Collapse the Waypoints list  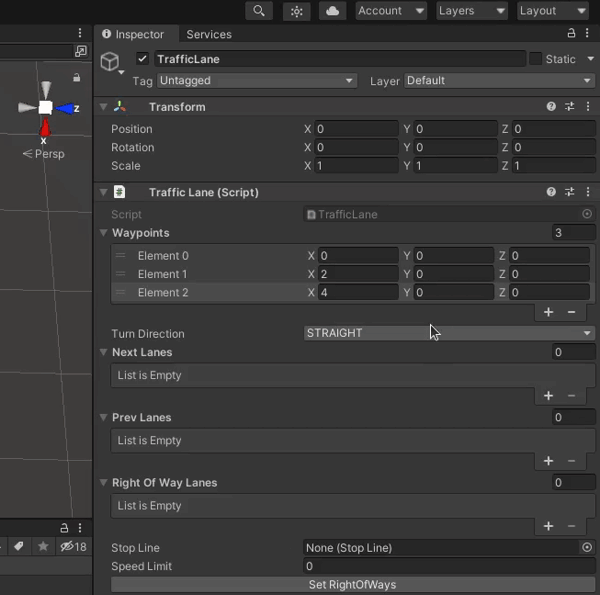tap(103, 233)
